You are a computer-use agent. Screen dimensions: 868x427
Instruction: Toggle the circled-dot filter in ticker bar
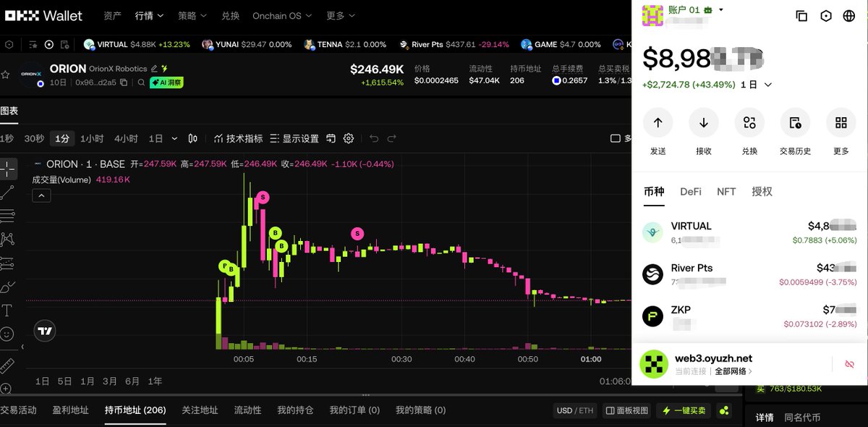[49, 44]
